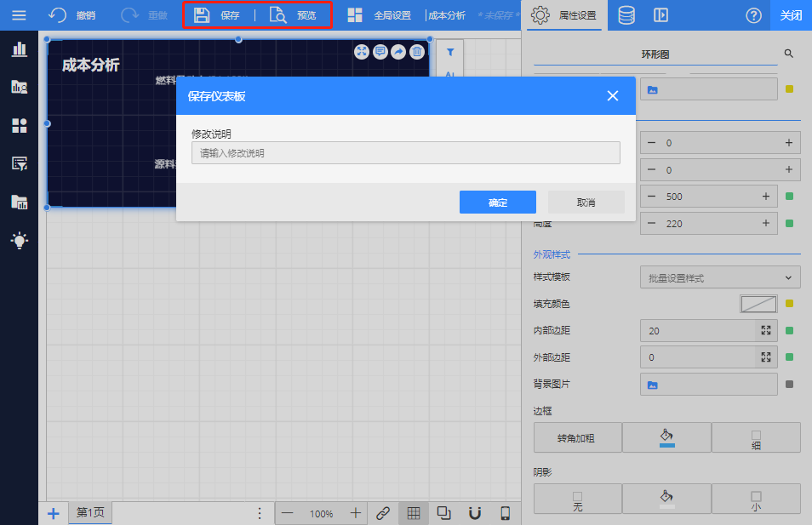
Task: Toggle mobile layout phone icon
Action: point(505,513)
